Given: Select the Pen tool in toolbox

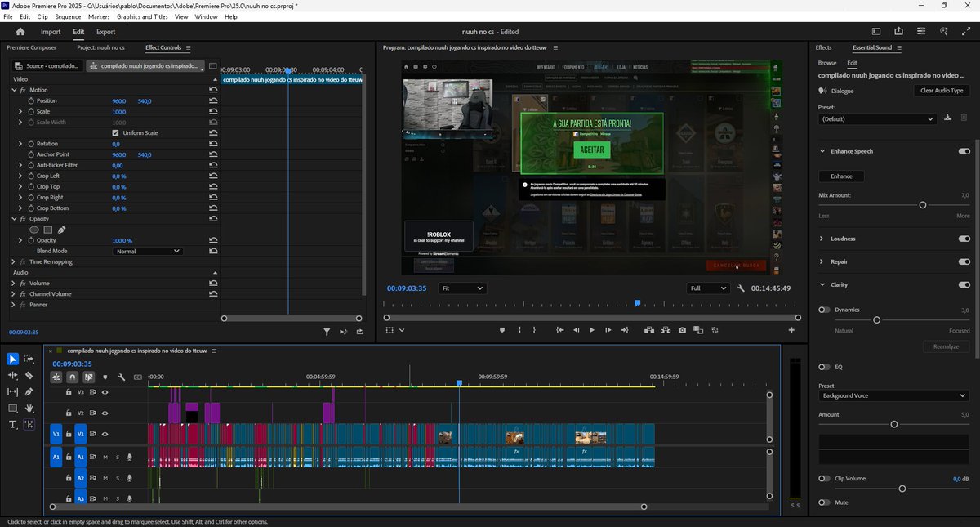Looking at the screenshot, I should click(29, 392).
